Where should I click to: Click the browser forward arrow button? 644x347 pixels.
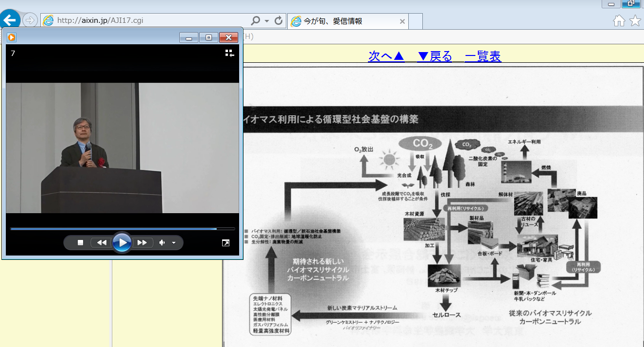click(x=30, y=20)
